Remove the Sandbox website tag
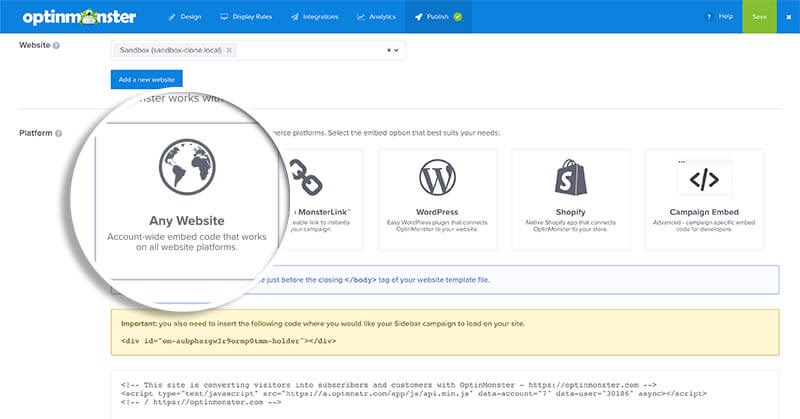The image size is (800, 419). pyautogui.click(x=229, y=50)
